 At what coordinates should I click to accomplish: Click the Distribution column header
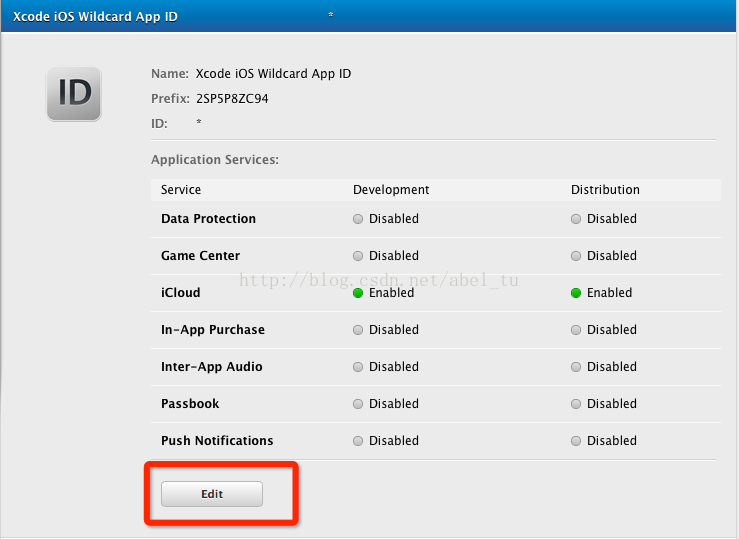tap(605, 190)
